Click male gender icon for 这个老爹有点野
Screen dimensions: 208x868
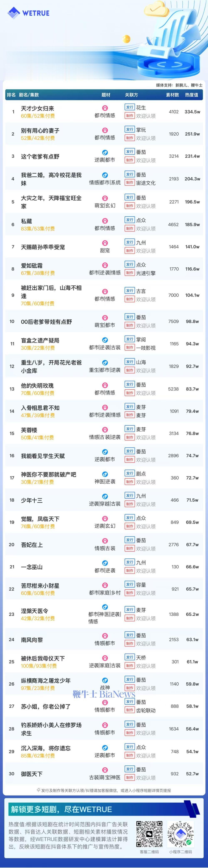[105, 153]
